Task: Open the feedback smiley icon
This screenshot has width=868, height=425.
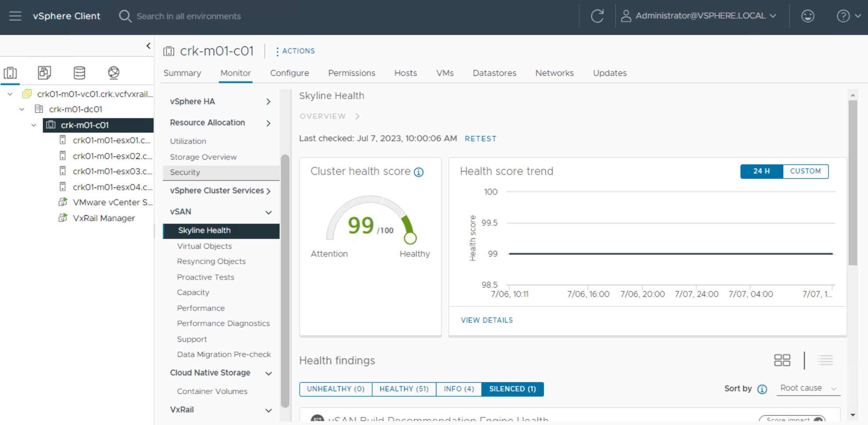Action: coord(807,16)
